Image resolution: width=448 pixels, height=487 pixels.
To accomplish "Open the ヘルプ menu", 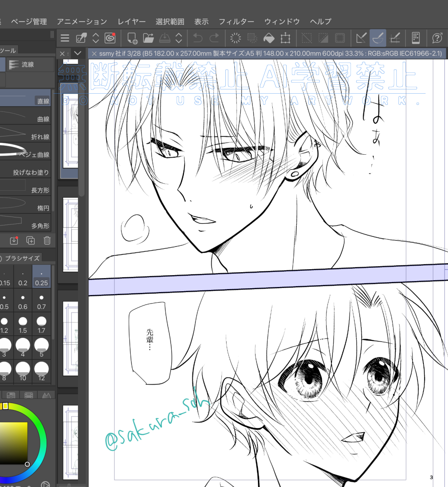I will 321,22.
